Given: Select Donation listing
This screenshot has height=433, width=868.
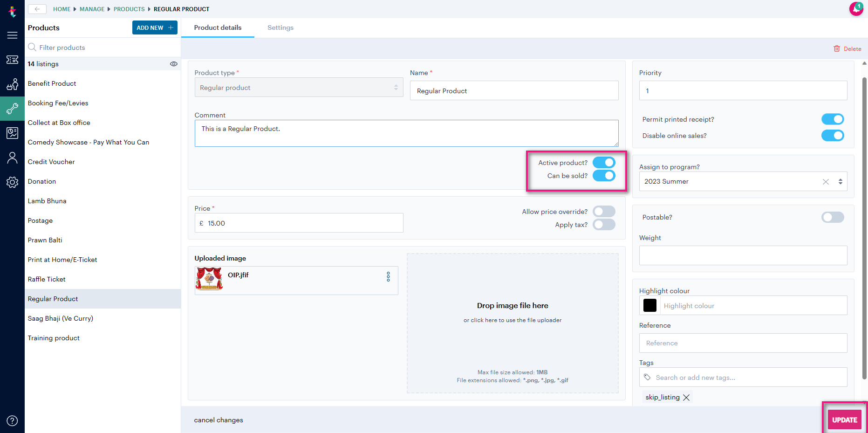Looking at the screenshot, I should 103,181.
